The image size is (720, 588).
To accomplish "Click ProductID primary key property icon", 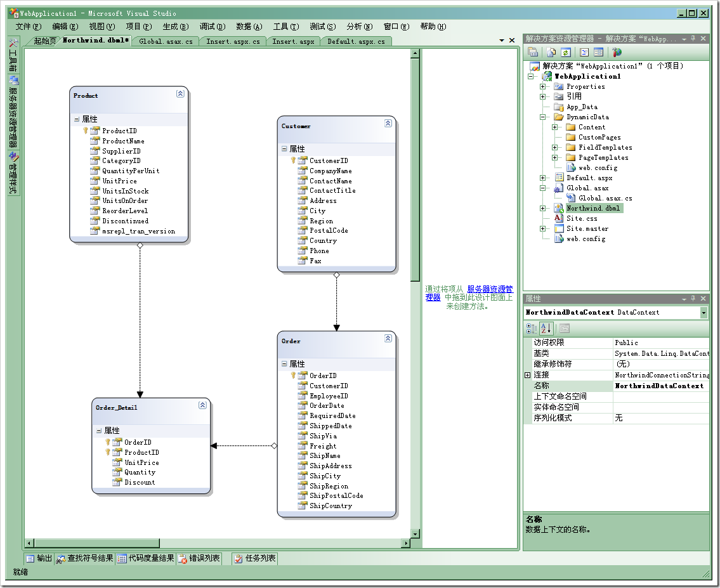I will coord(86,131).
